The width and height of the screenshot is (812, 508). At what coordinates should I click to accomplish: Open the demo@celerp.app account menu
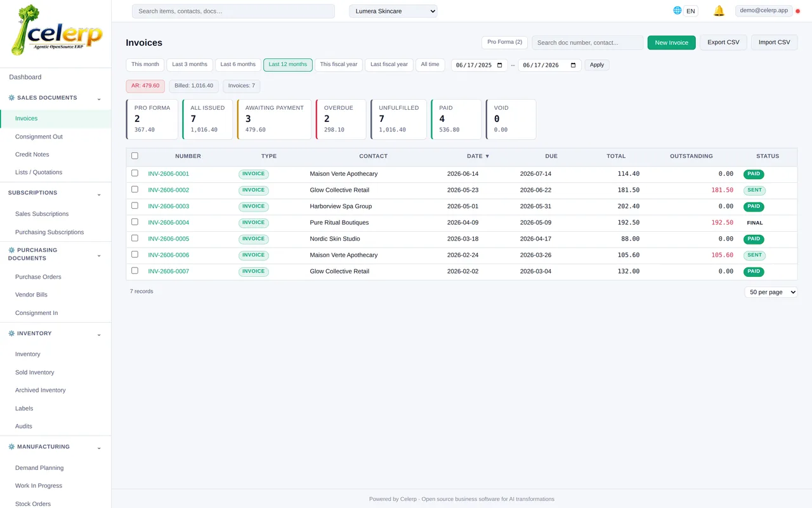(x=764, y=11)
